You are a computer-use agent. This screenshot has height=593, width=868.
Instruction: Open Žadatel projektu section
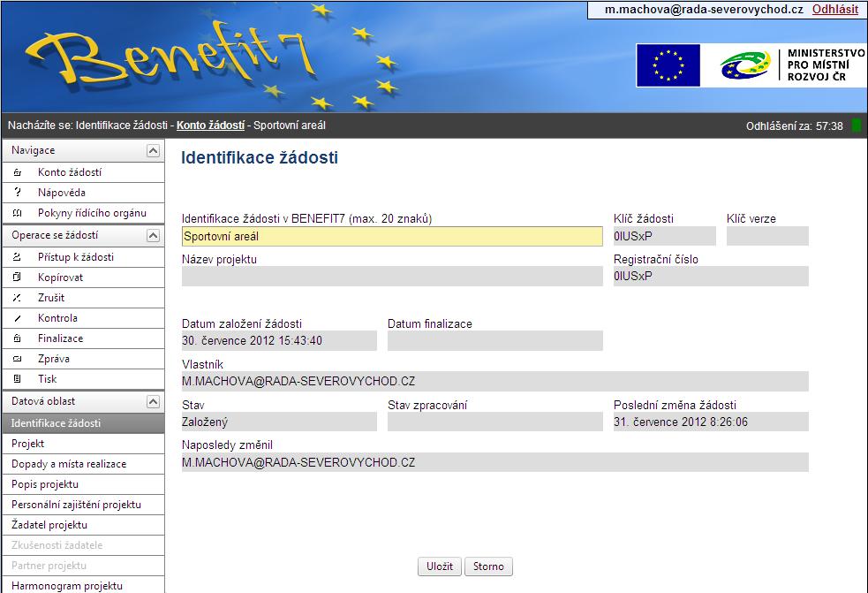(x=83, y=525)
